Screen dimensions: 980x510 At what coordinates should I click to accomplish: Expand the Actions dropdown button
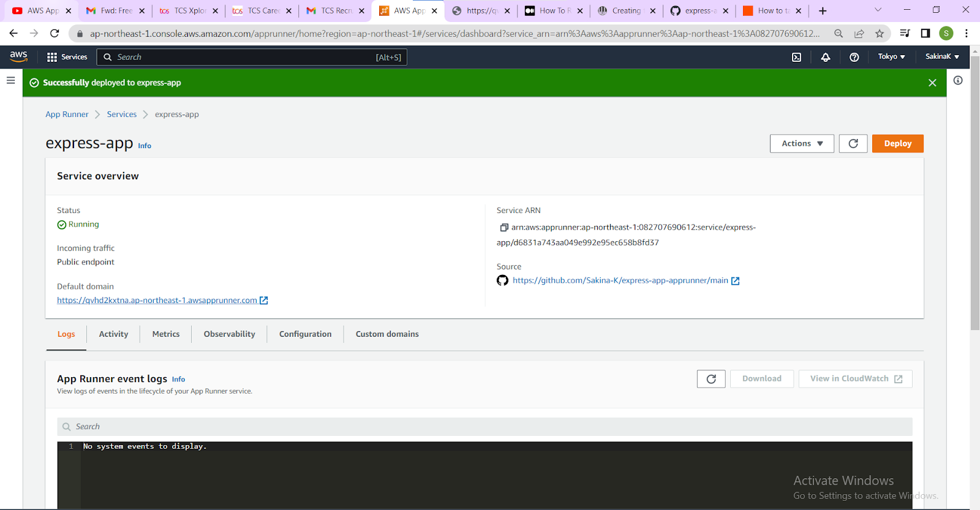tap(802, 143)
